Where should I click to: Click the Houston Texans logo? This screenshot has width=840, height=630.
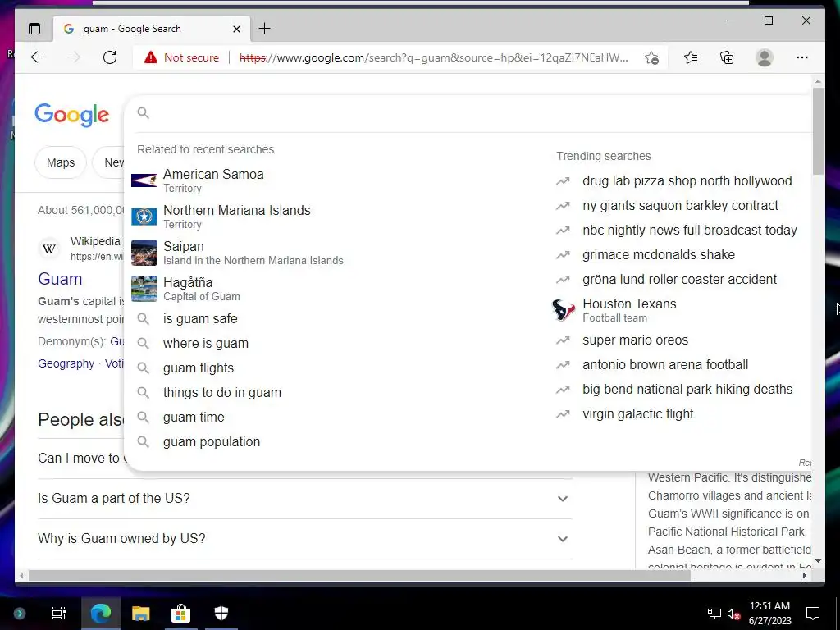[564, 309]
